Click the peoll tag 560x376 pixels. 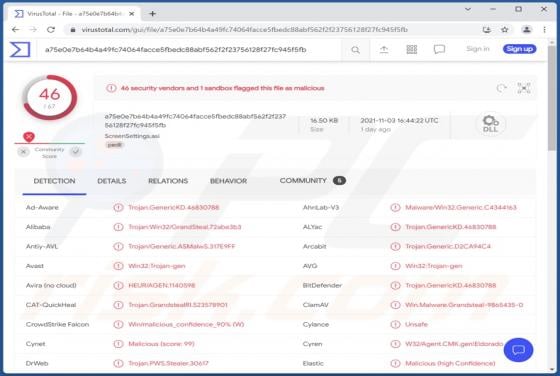pyautogui.click(x=114, y=145)
